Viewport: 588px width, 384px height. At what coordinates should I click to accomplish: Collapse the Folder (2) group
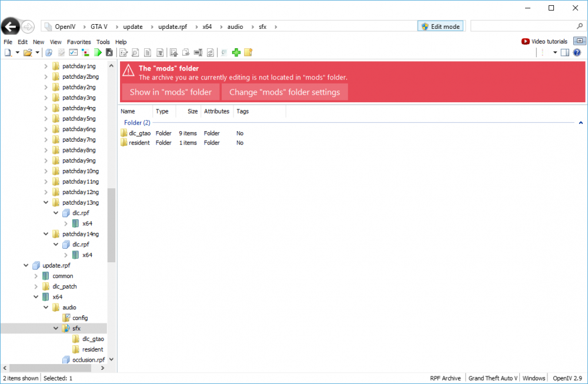(x=580, y=123)
